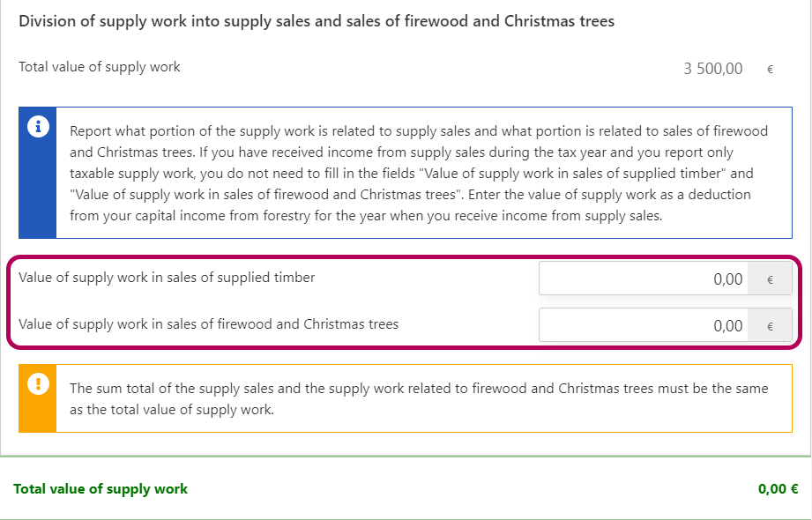Focus the supplied timber value input

pos(644,279)
